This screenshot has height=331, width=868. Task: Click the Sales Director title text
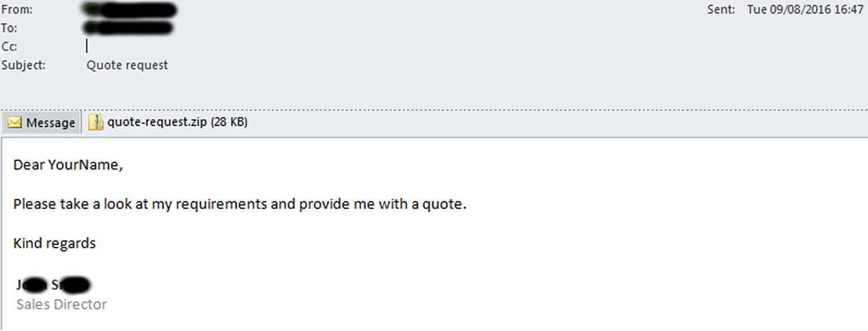point(62,304)
